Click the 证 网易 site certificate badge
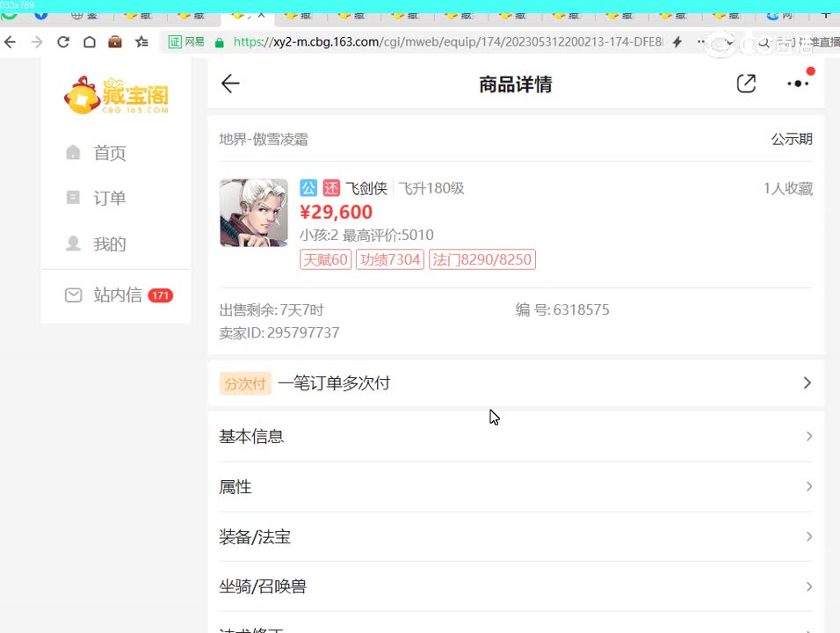 coord(186,42)
